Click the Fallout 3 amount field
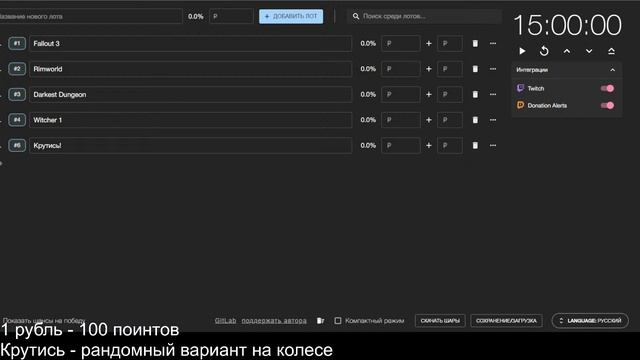 tap(400, 43)
